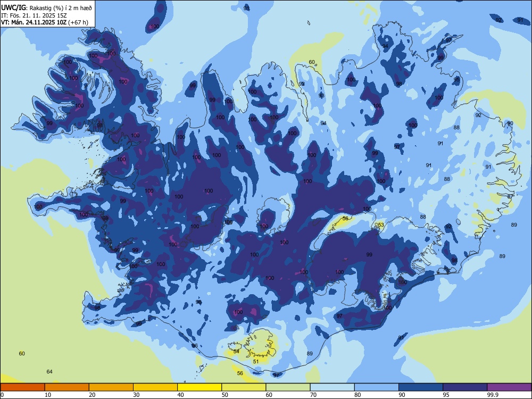Click the bright yellow 40-50 legend swatch

click(x=199, y=387)
